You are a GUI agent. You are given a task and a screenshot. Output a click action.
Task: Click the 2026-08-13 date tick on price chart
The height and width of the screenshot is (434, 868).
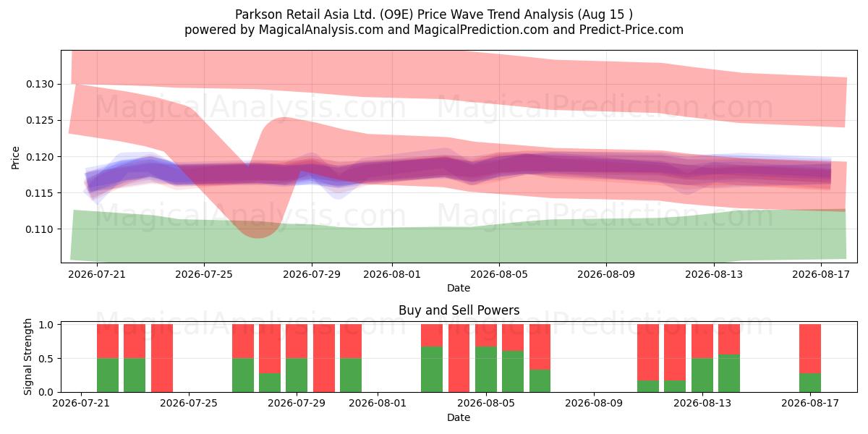point(714,274)
